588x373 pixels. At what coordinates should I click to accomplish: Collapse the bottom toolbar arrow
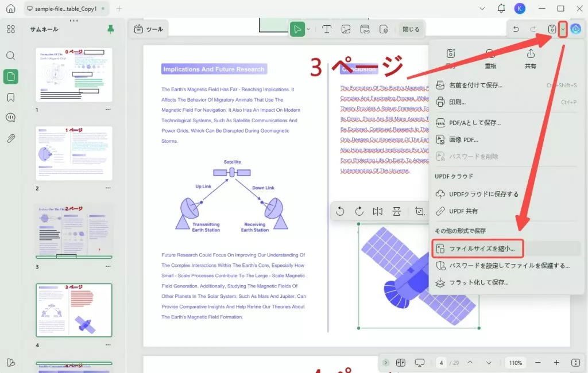pos(385,363)
